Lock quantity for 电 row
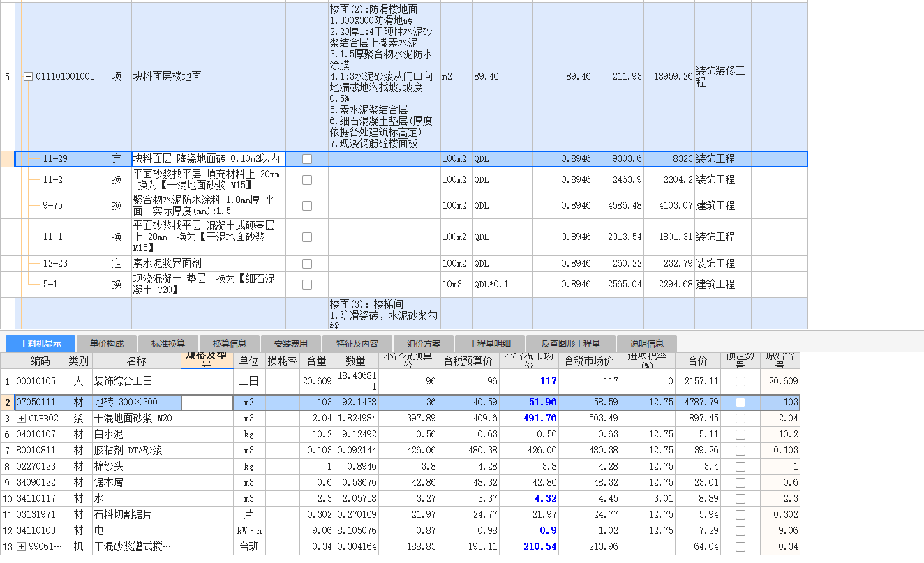Viewport: 924px width, 563px height. pyautogui.click(x=740, y=531)
